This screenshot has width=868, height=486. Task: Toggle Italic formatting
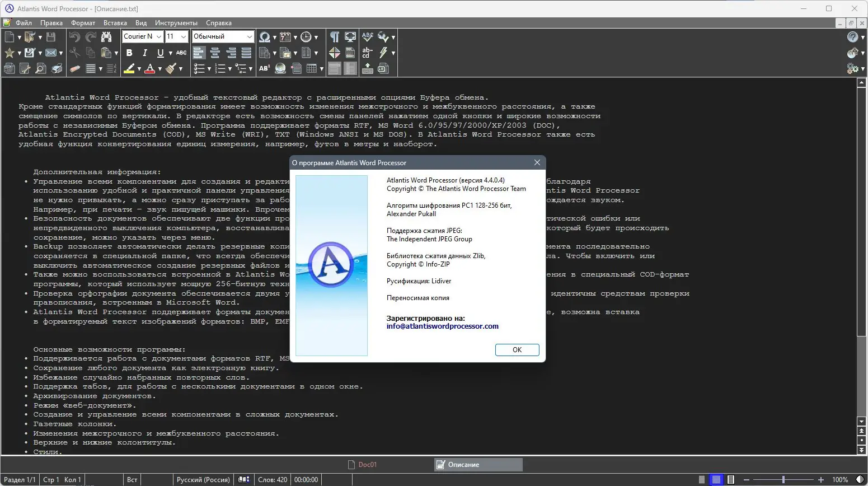[145, 53]
